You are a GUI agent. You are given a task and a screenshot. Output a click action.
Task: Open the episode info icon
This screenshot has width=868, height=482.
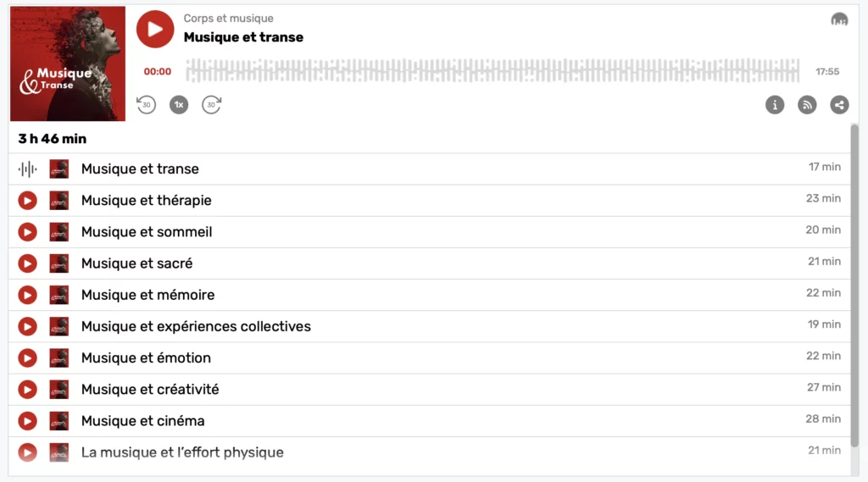[775, 104]
